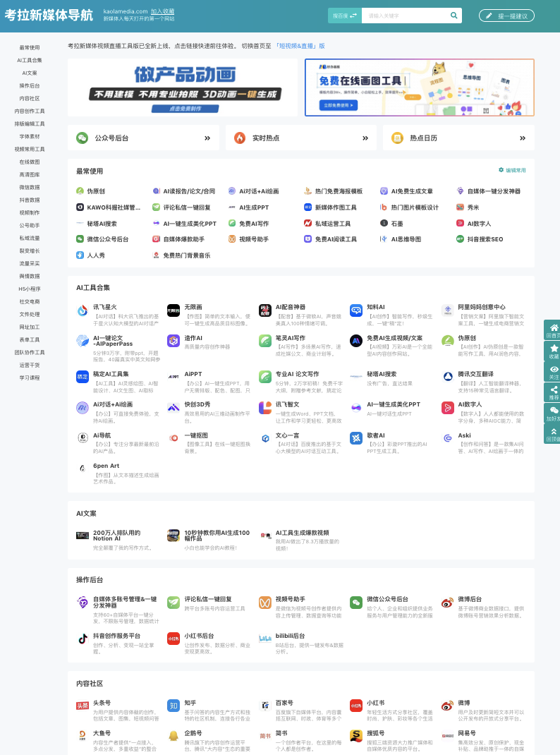The image size is (560, 755).
Task: Open the 讯飞智文 icon
Action: pos(265,407)
